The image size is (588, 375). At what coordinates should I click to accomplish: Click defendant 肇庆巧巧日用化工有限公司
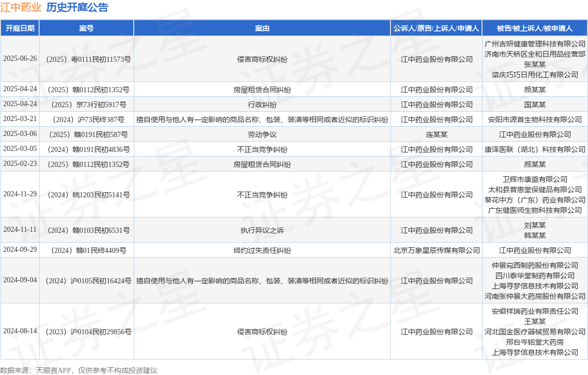coord(534,75)
